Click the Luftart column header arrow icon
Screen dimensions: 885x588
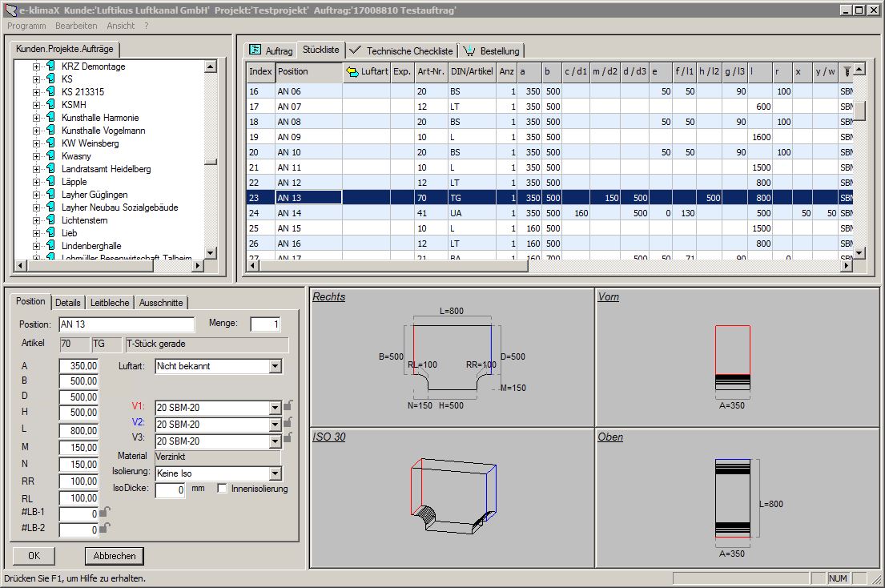pos(352,72)
